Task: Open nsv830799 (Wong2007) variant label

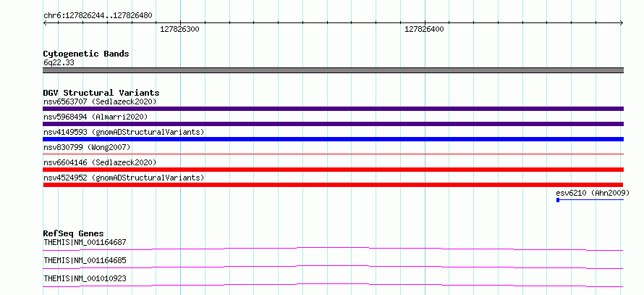Action: pos(87,147)
